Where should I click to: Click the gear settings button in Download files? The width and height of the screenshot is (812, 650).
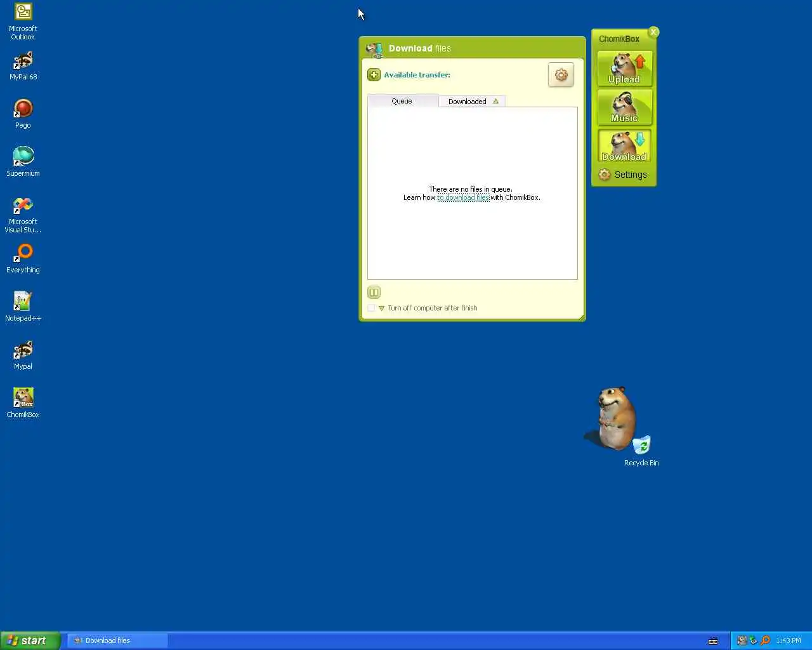coord(561,75)
